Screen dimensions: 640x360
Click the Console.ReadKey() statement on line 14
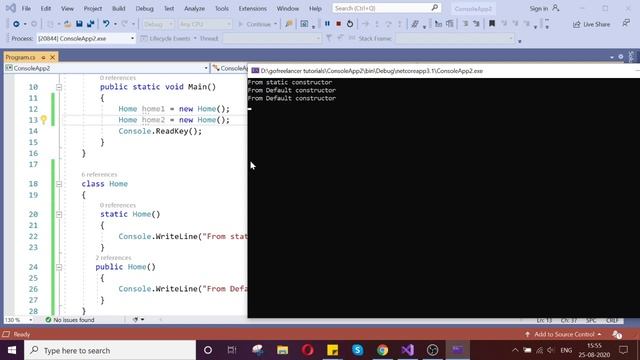point(160,131)
